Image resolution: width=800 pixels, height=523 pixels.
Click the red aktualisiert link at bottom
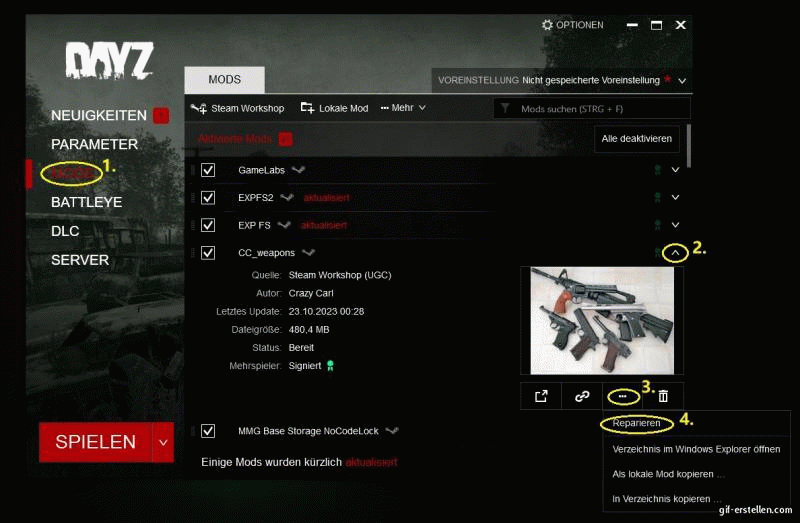[371, 462]
